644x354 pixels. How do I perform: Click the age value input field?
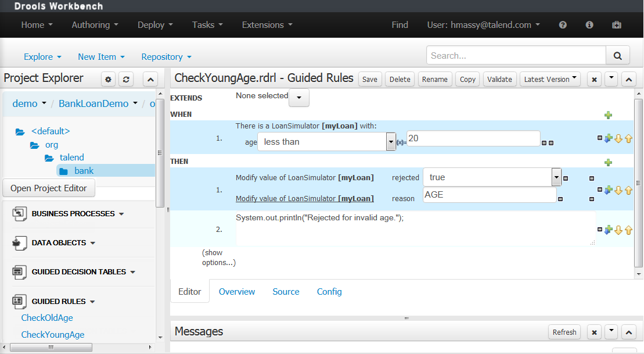[473, 138]
